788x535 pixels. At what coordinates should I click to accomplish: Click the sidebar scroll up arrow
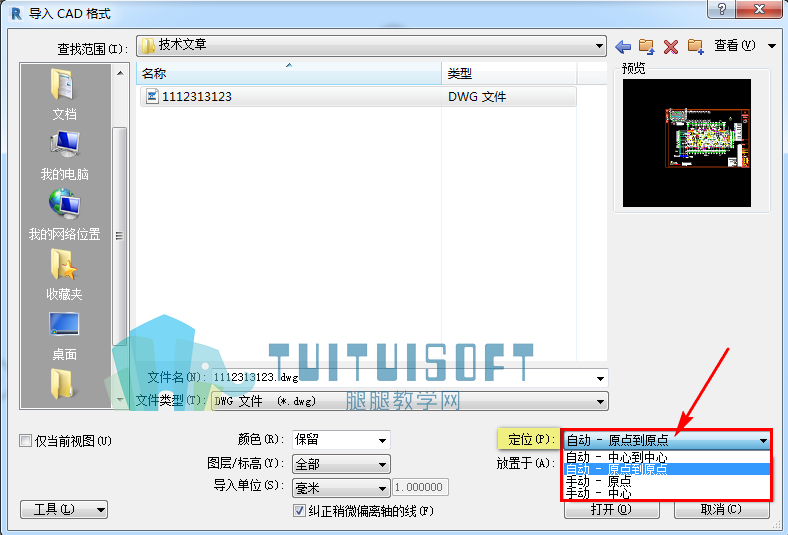[120, 73]
